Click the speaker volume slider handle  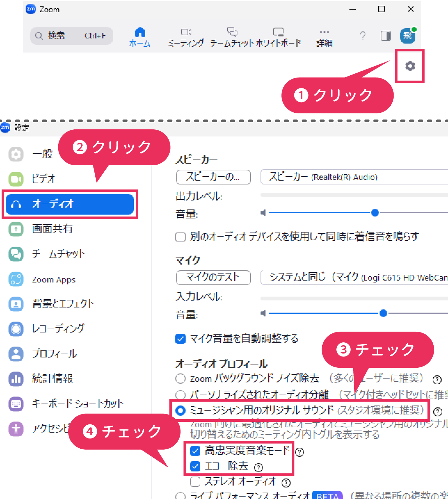point(375,213)
